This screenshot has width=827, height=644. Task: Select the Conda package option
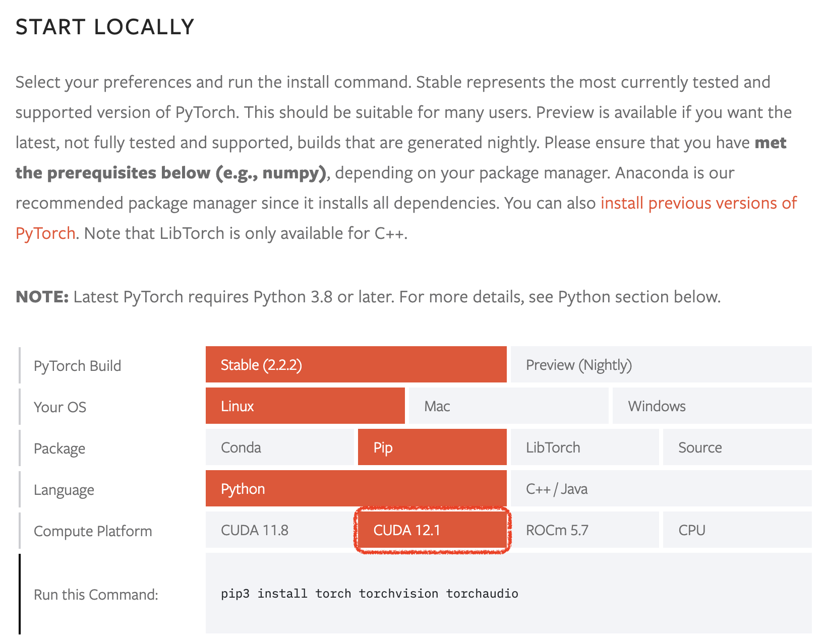click(x=280, y=447)
